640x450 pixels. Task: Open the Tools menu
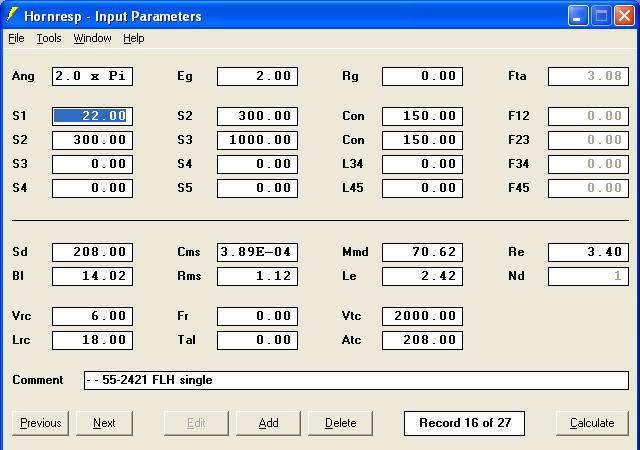(x=49, y=38)
